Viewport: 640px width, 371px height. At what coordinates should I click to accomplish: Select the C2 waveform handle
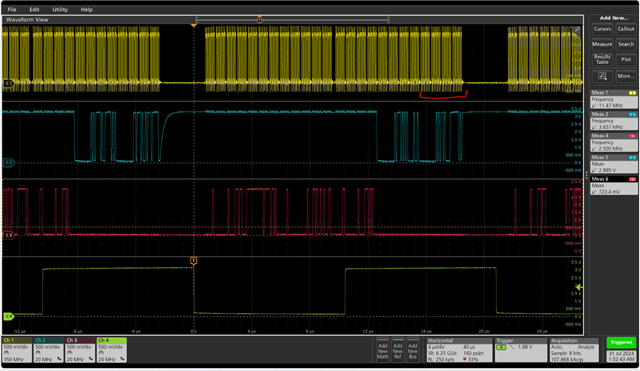click(x=8, y=162)
